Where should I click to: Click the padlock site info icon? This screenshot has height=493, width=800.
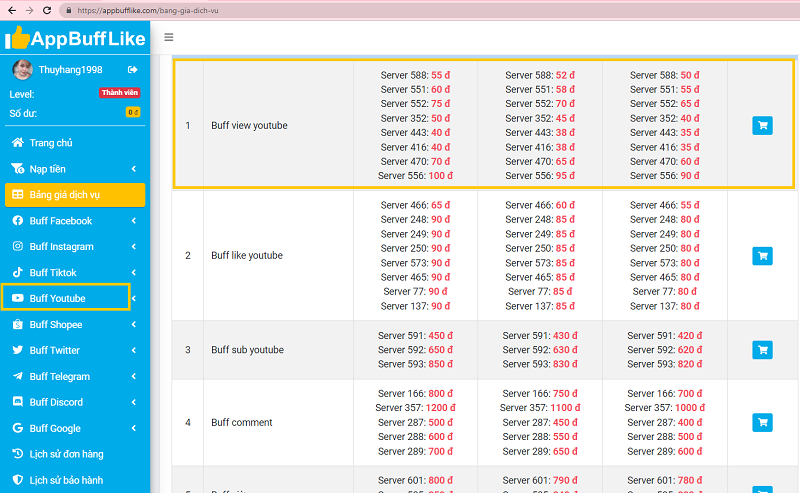point(68,10)
